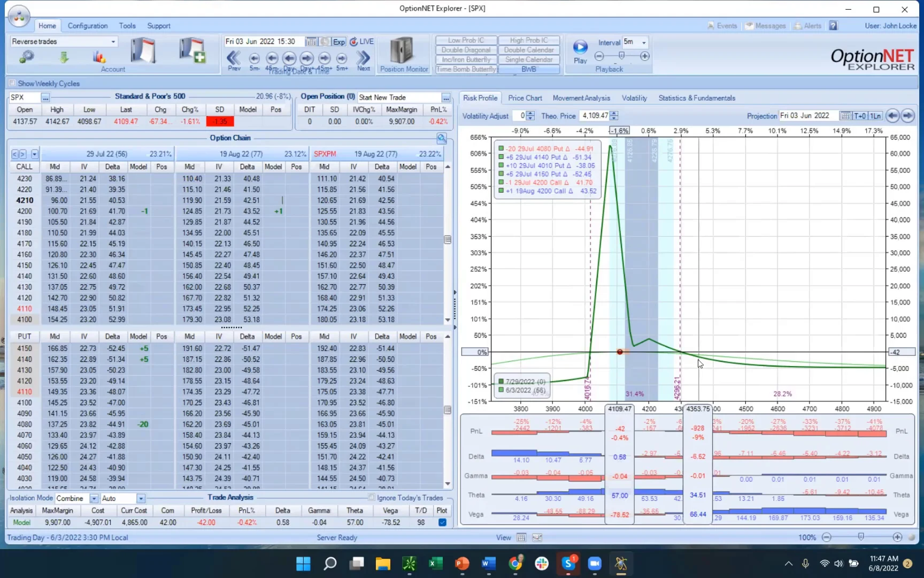Open the Statistics & Fundamentals tab
Viewport: 924px width, 578px height.
pyautogui.click(x=697, y=98)
